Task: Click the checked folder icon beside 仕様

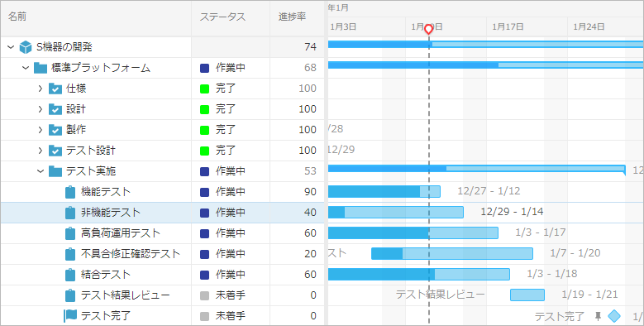Action: pos(55,89)
